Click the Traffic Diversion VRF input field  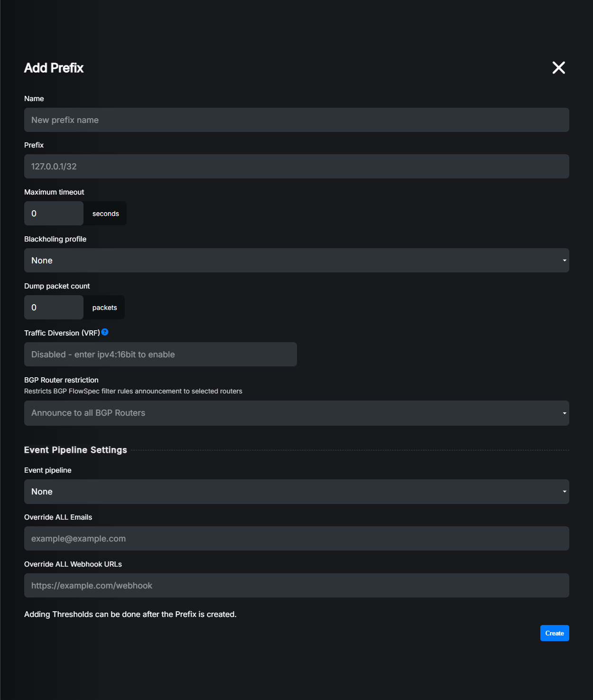(160, 354)
